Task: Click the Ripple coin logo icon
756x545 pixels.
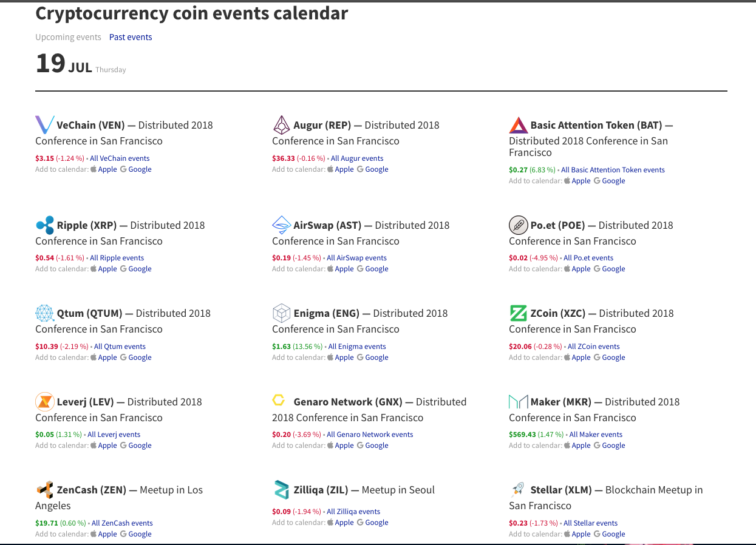Action: pos(45,225)
